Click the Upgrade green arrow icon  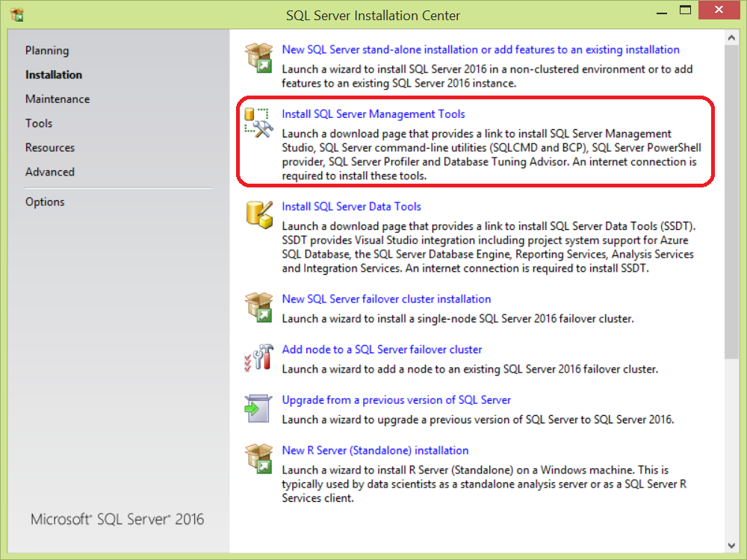(x=258, y=408)
